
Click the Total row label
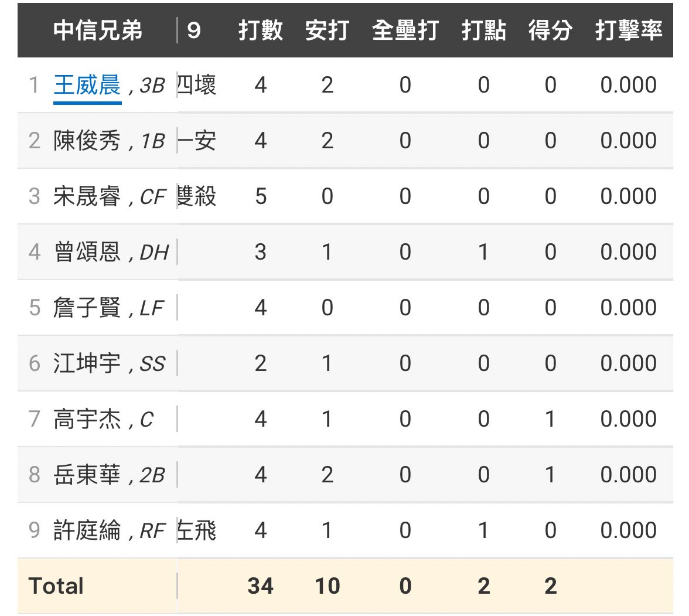(56, 586)
